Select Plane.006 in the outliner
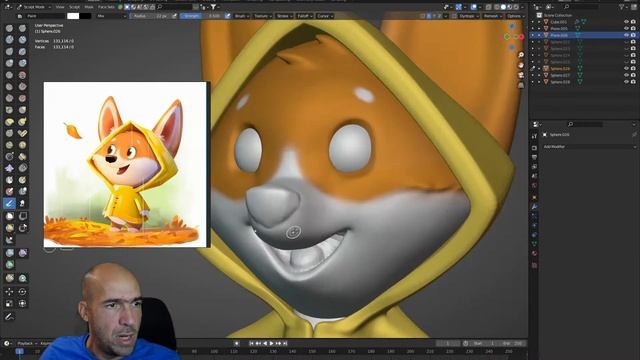 (559, 35)
